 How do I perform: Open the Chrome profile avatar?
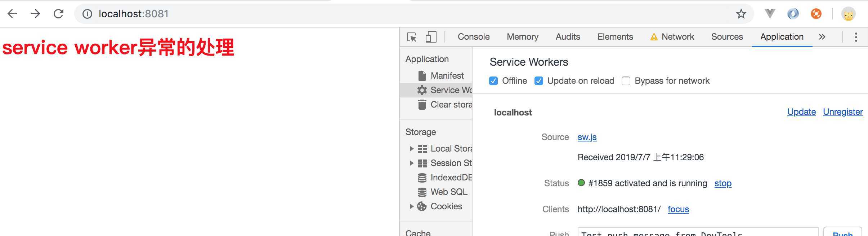[x=848, y=14]
